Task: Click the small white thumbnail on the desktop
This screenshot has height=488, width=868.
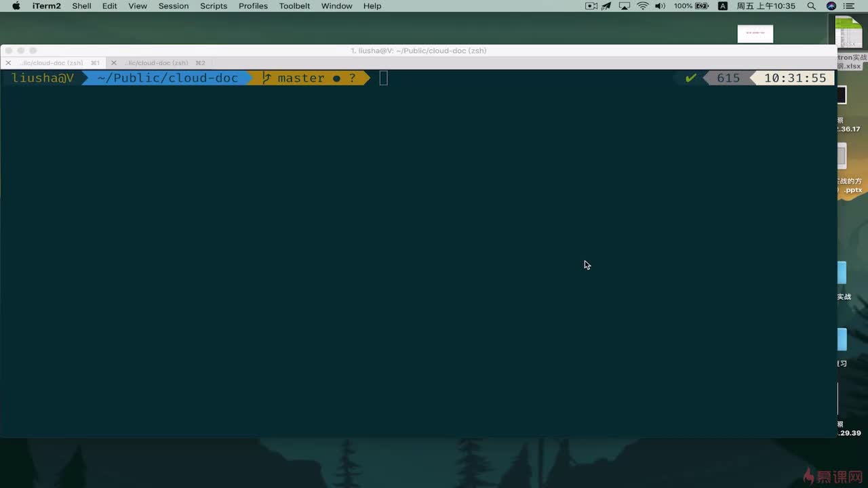Action: pyautogui.click(x=755, y=34)
